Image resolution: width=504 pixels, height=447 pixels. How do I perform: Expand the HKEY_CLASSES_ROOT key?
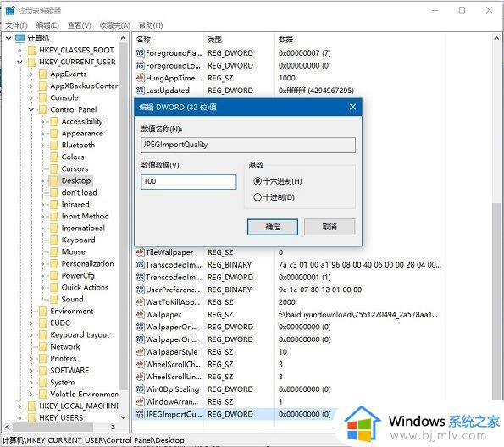pos(20,51)
